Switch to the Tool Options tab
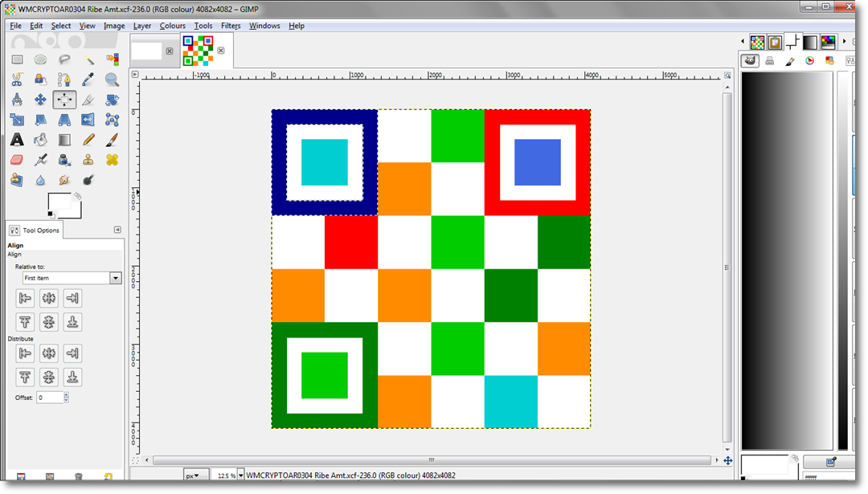 35,230
